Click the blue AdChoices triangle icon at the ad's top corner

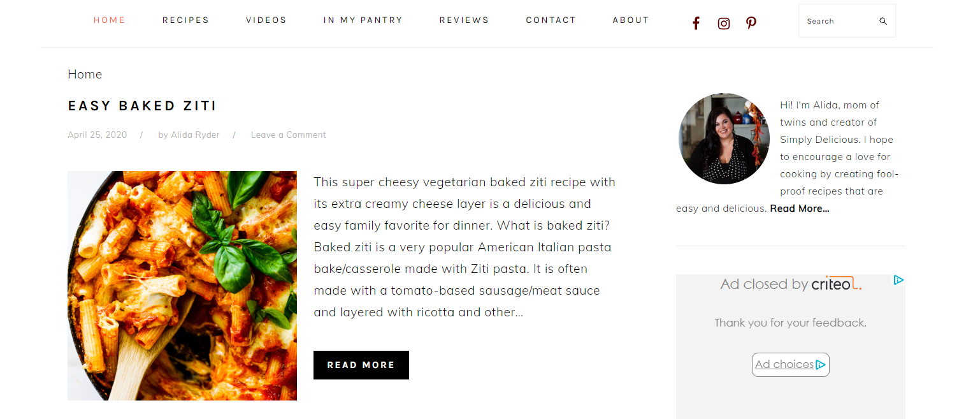898,280
